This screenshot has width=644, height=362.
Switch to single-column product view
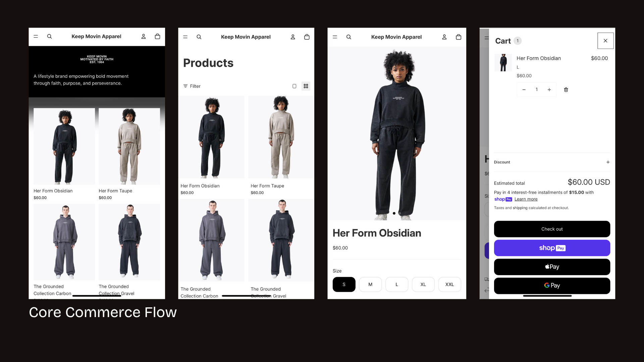(294, 86)
